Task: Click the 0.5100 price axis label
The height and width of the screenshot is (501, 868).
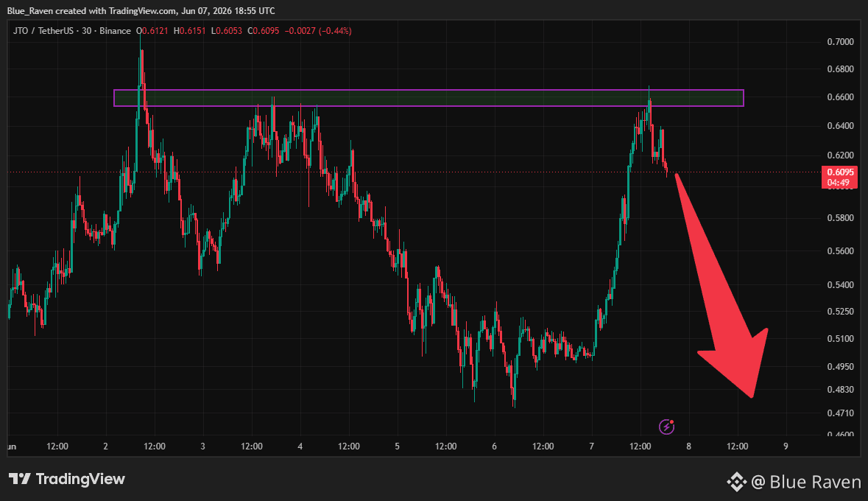Action: point(840,339)
